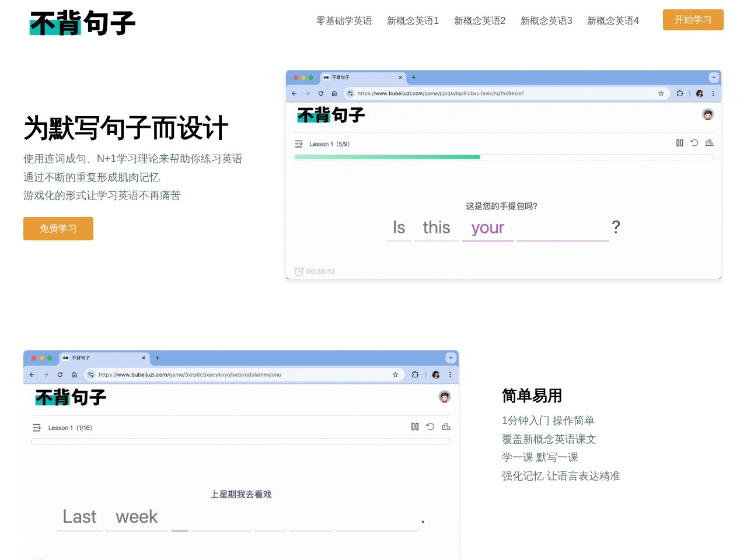
Task: Click the user avatar in Lesson 1 (5/9) screenshot
Action: [x=708, y=114]
